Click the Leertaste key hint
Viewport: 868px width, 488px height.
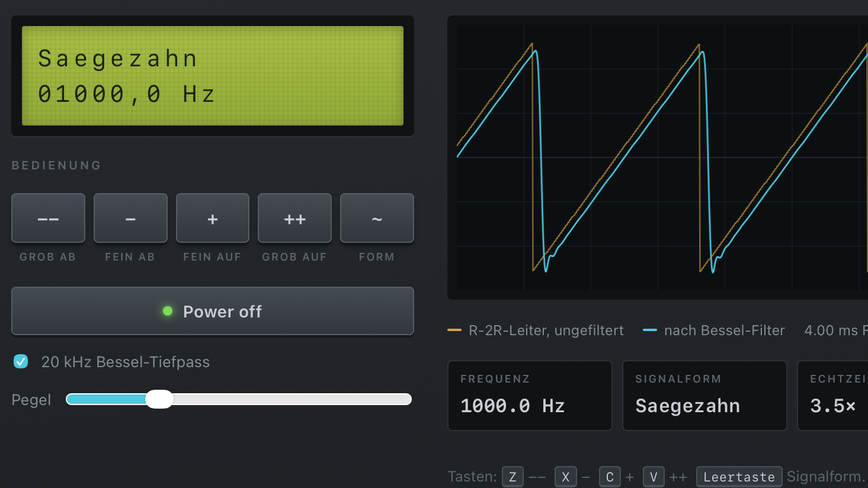739,477
